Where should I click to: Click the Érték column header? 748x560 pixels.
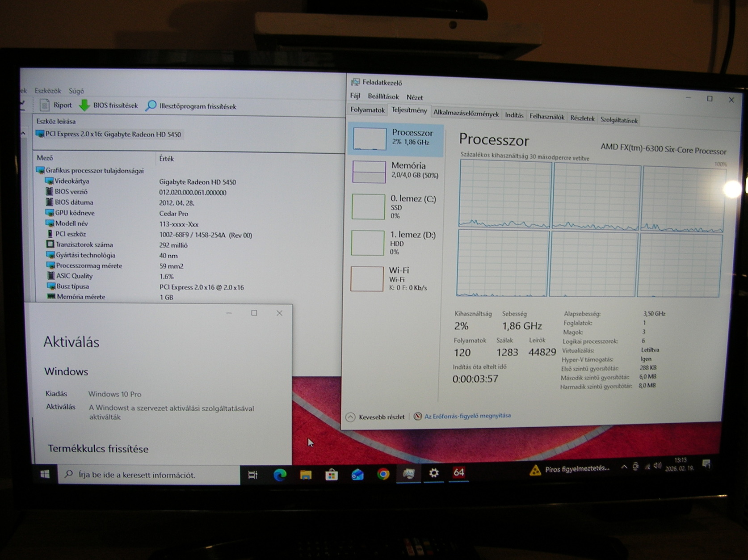click(167, 159)
